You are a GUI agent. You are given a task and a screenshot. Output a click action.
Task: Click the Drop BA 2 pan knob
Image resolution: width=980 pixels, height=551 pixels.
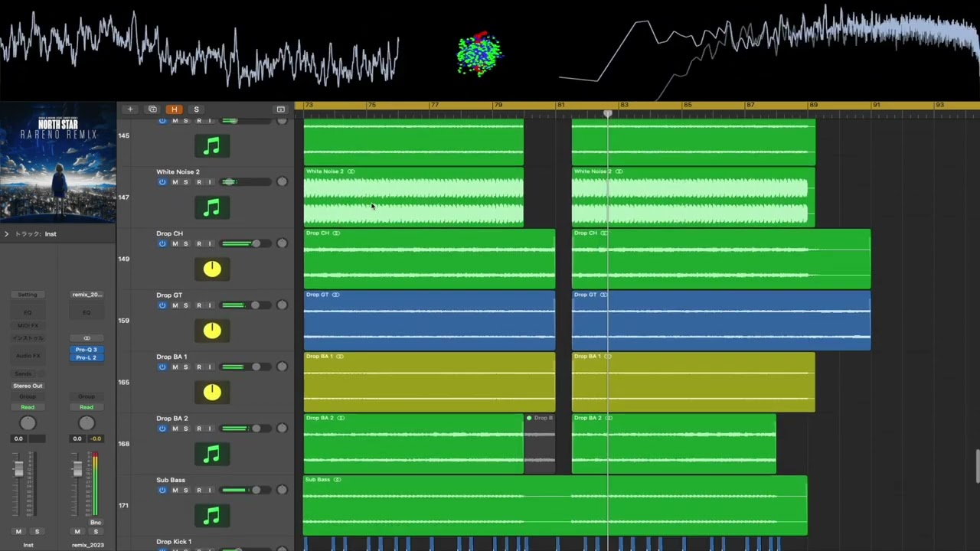click(x=282, y=429)
